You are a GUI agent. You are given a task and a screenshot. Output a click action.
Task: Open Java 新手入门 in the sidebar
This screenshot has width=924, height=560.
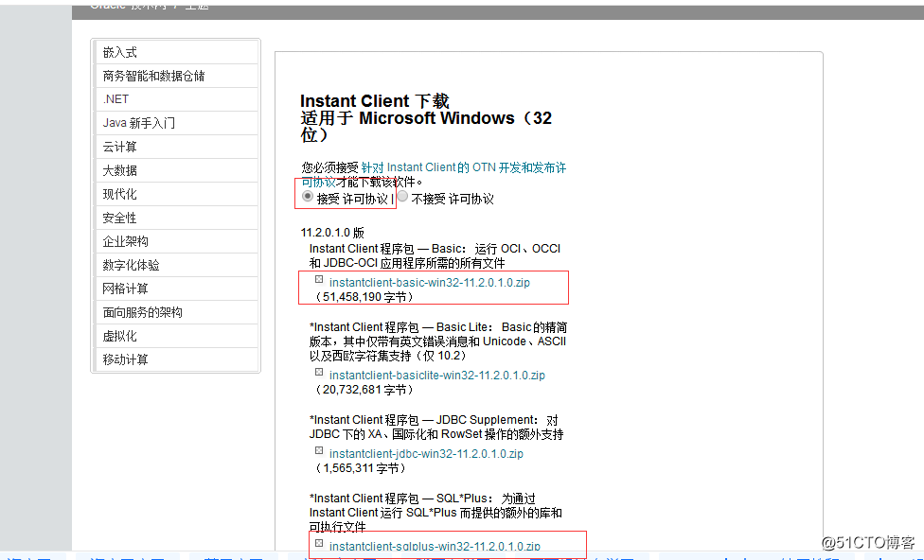[175, 122]
